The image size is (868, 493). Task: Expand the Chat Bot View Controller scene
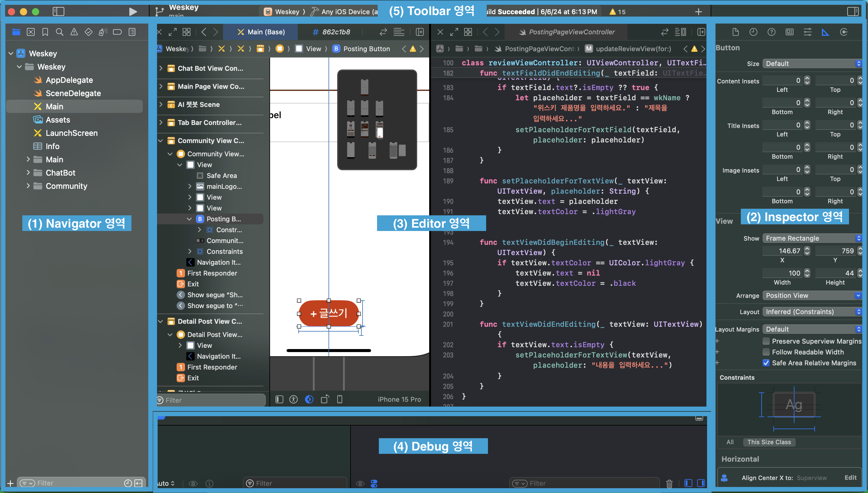point(161,68)
